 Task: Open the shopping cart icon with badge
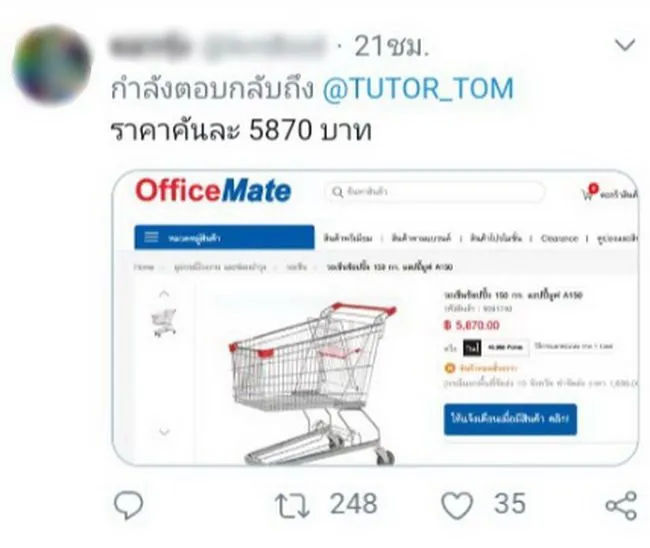(x=590, y=193)
